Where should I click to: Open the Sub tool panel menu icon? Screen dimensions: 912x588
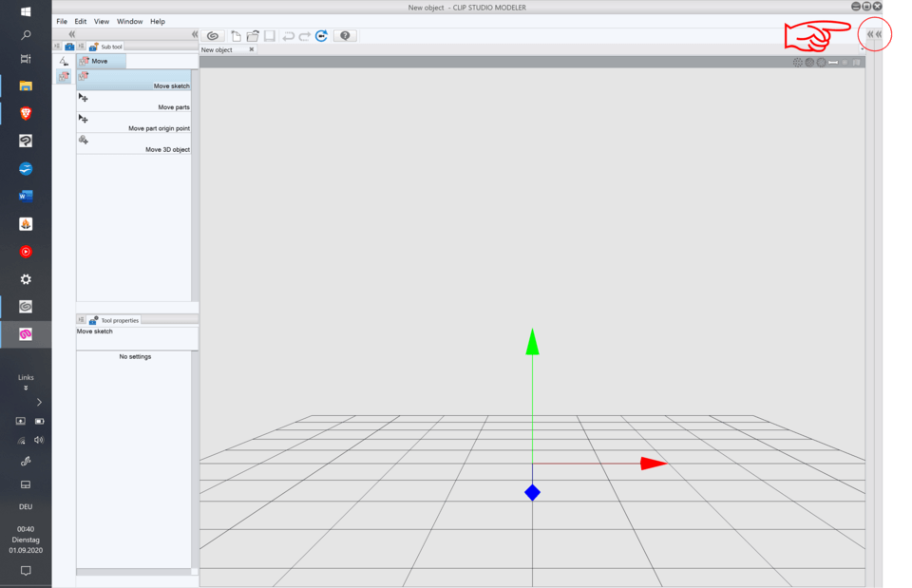81,47
